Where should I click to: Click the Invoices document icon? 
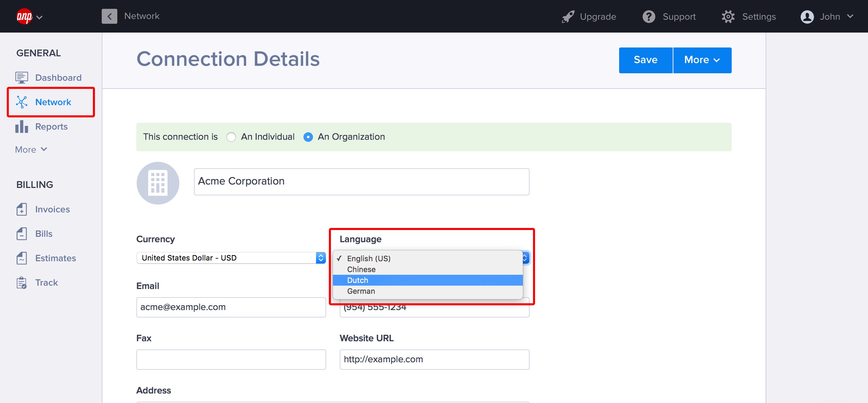[21, 209]
